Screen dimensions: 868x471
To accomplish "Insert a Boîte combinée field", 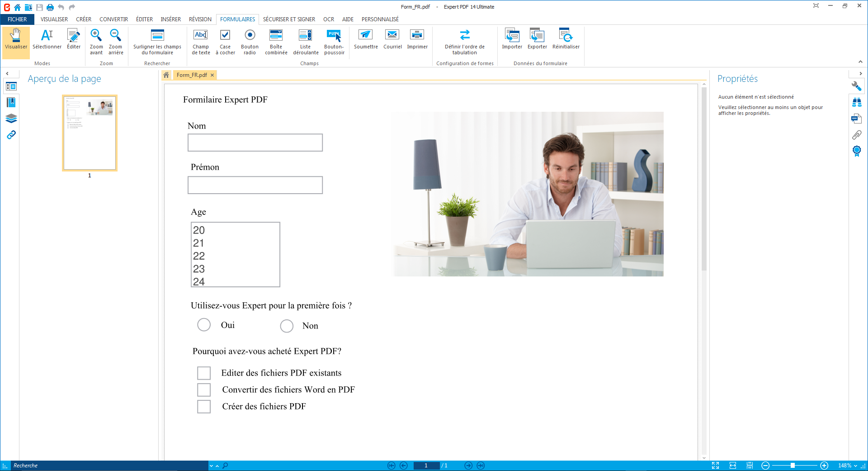I will pyautogui.click(x=276, y=42).
